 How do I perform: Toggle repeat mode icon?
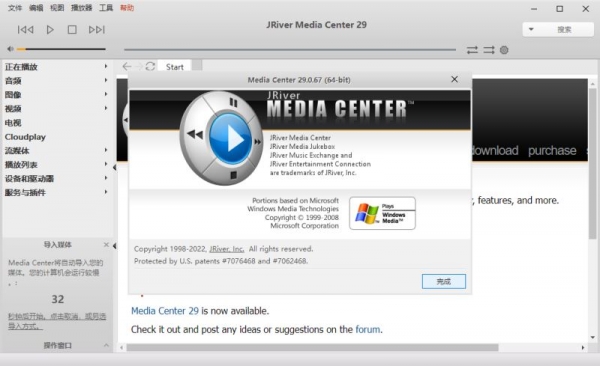472,50
